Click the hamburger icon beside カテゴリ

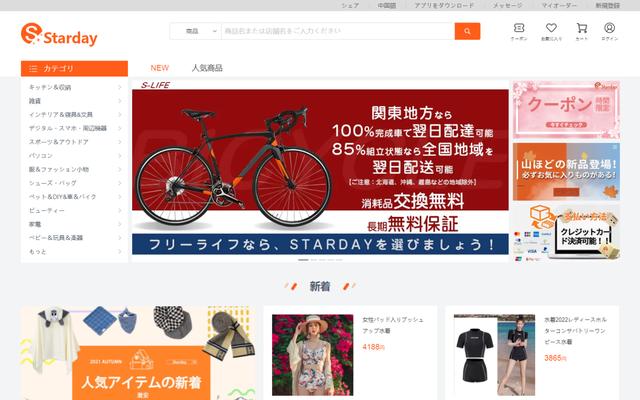click(33, 69)
